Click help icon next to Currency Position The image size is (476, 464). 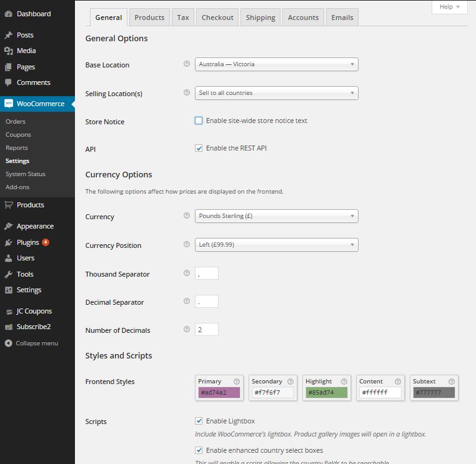(186, 245)
